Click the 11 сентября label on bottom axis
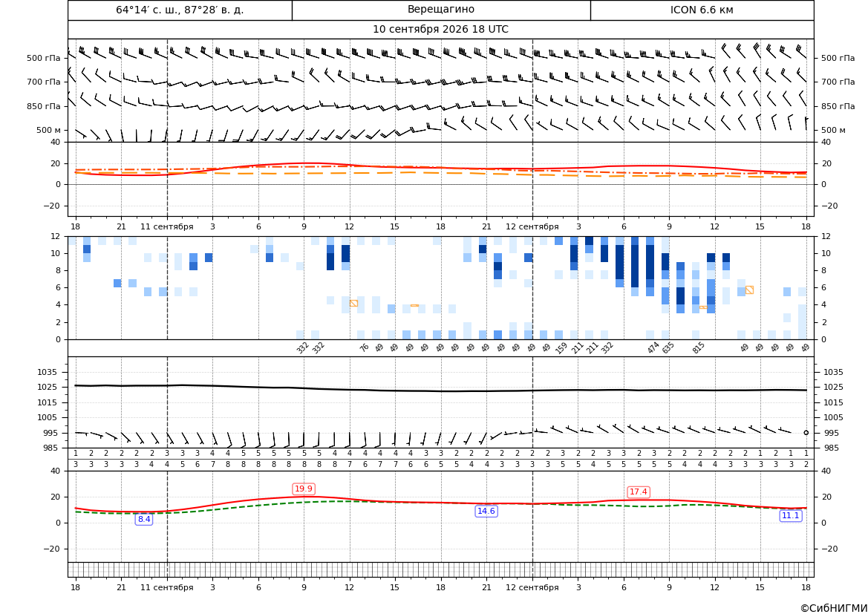 click(x=166, y=587)
